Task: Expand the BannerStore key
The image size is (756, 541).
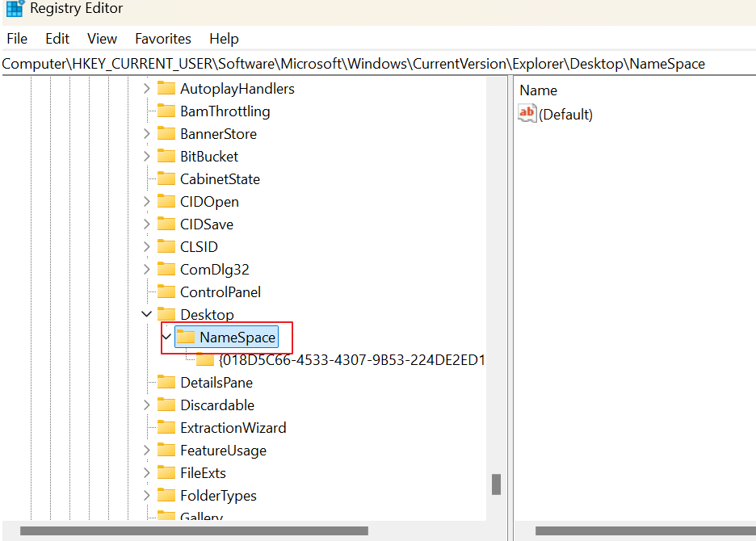Action: pyautogui.click(x=146, y=133)
